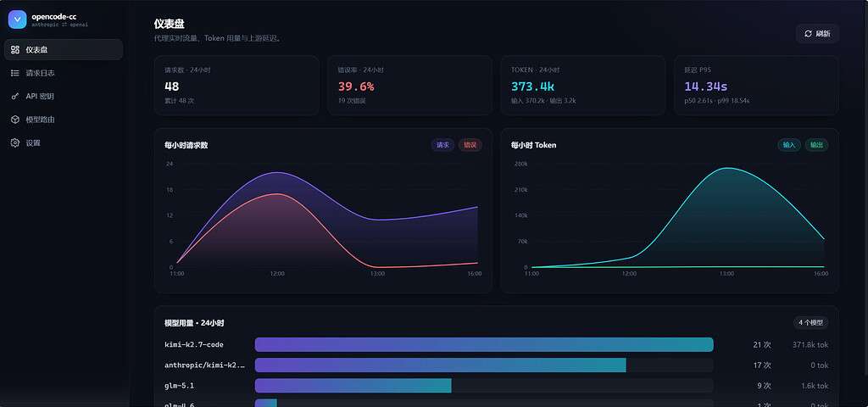Click the opencode-cc app title text
Screen dimensions: 868x407
click(53, 17)
